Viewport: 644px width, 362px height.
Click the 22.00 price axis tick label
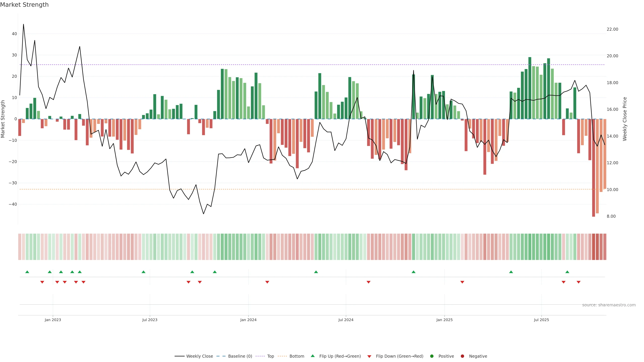pyautogui.click(x=612, y=29)
